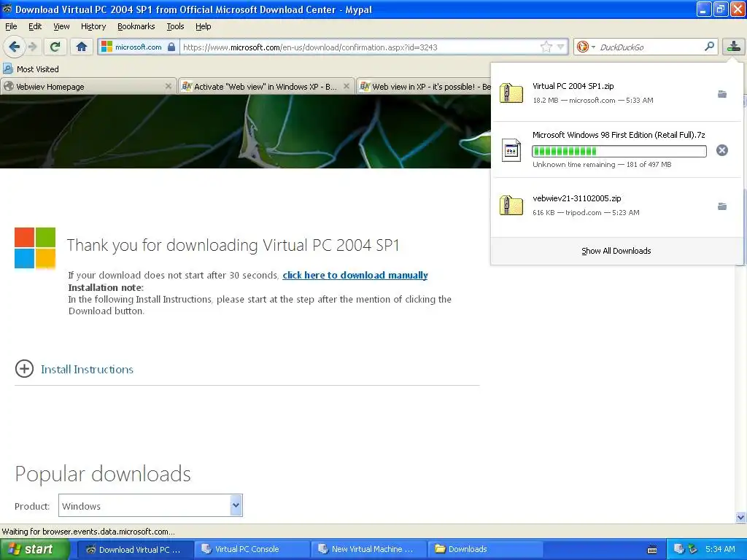Bookmark this page with the star icon
Image resolution: width=747 pixels, height=560 pixels.
(x=546, y=47)
